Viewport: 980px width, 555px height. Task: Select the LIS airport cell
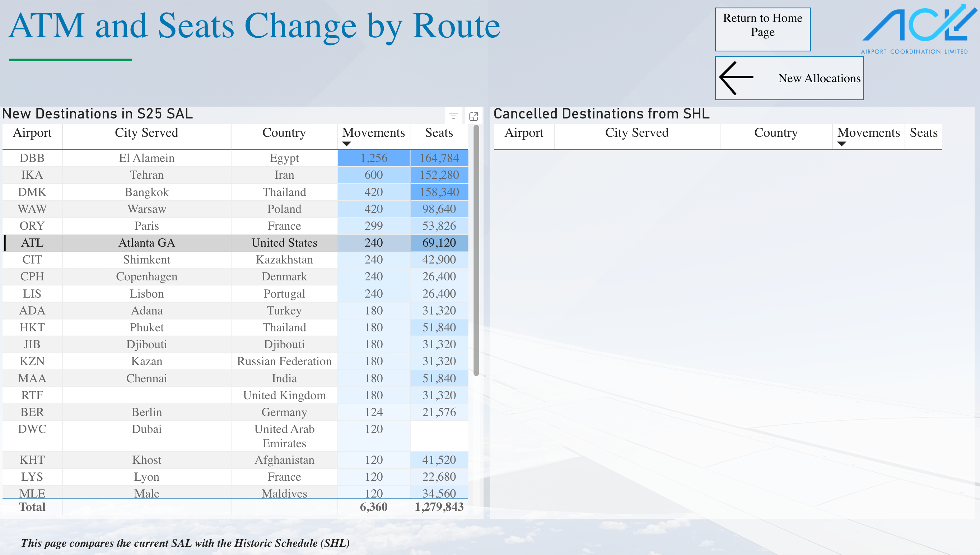[32, 294]
